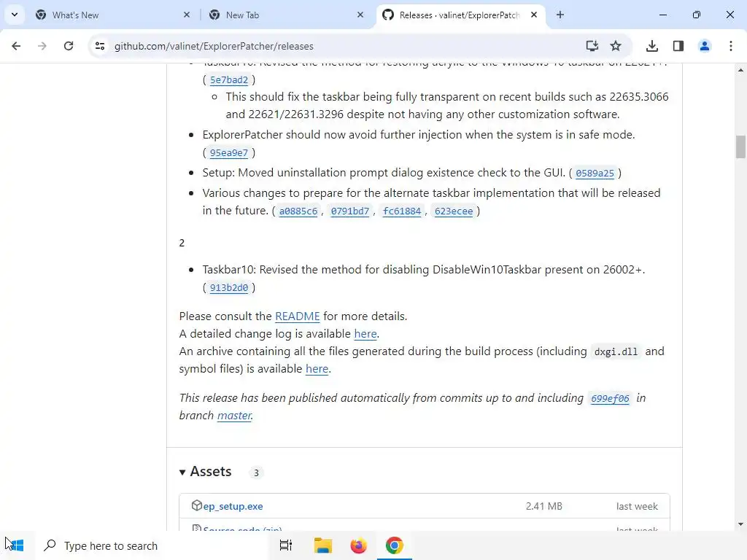The height and width of the screenshot is (560, 747).
Task: Open Chrome profile avatar
Action: pyautogui.click(x=704, y=46)
